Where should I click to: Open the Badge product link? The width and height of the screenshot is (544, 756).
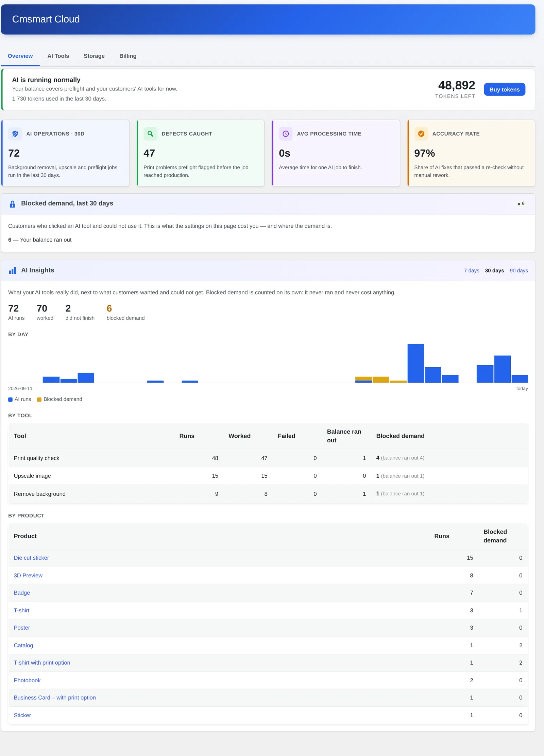(x=22, y=593)
